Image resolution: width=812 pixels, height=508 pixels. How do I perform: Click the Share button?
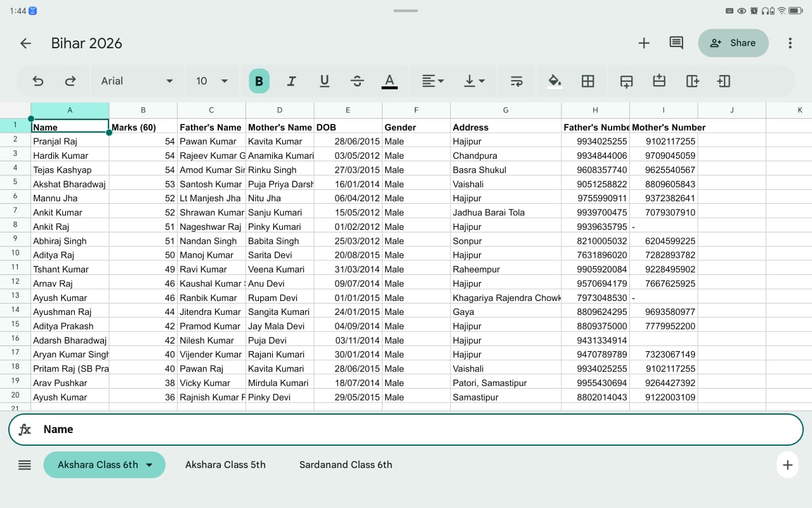[733, 43]
